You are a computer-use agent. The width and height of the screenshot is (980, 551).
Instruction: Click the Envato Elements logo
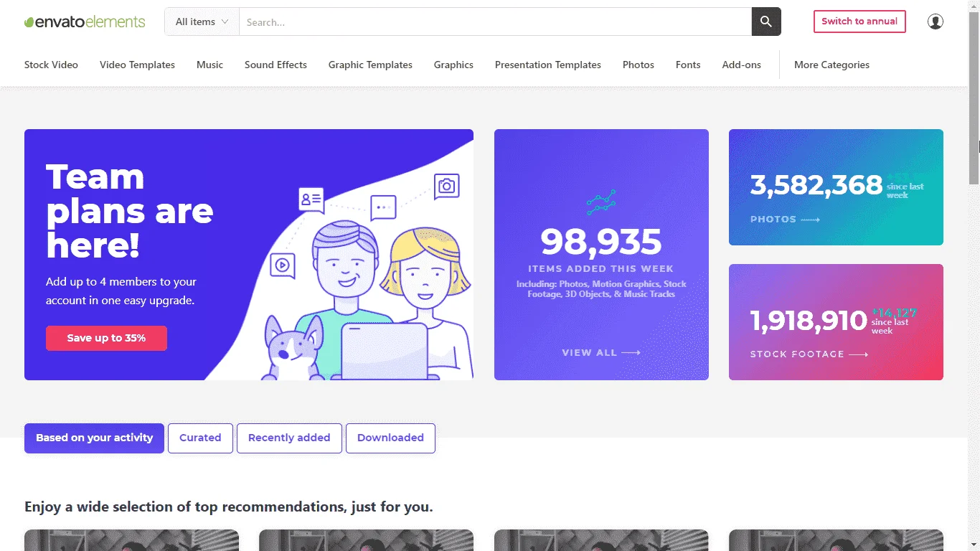85,22
